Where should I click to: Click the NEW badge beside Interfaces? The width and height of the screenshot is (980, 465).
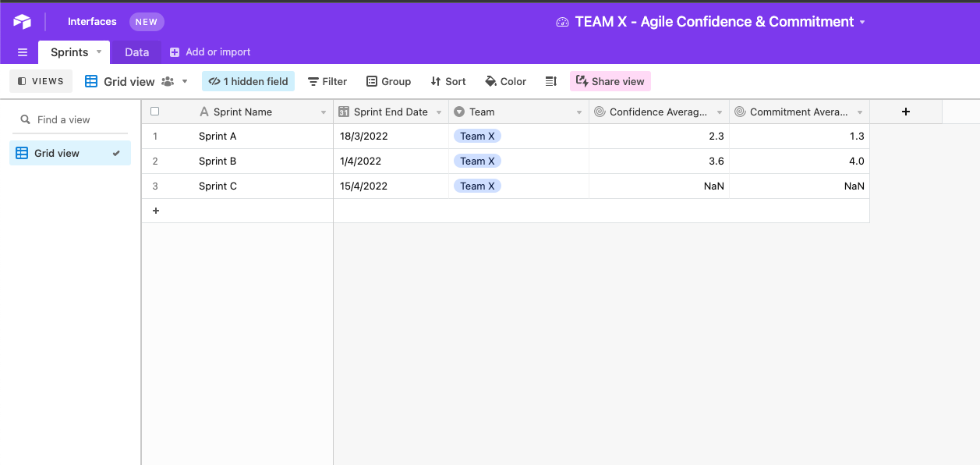(147, 22)
